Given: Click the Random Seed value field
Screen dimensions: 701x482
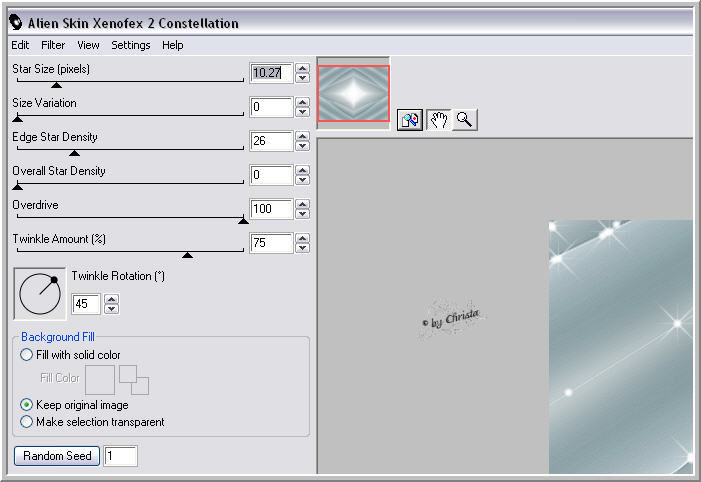Looking at the screenshot, I should point(120,456).
